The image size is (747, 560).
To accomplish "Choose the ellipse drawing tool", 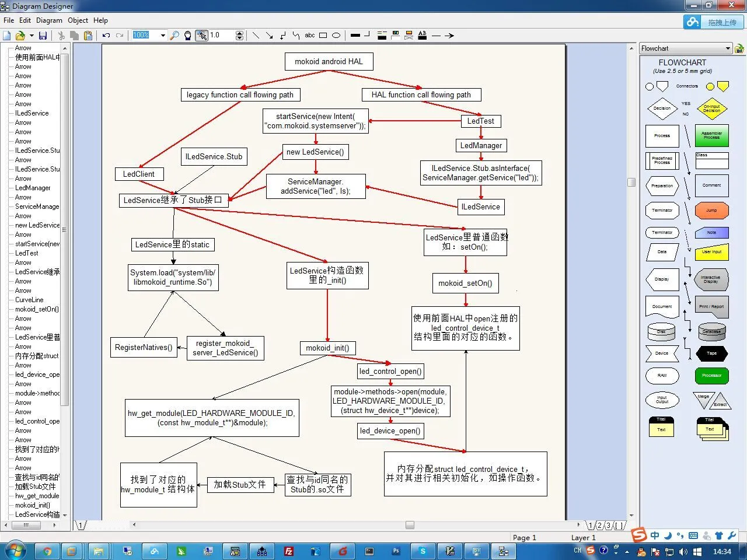I will [x=336, y=36].
